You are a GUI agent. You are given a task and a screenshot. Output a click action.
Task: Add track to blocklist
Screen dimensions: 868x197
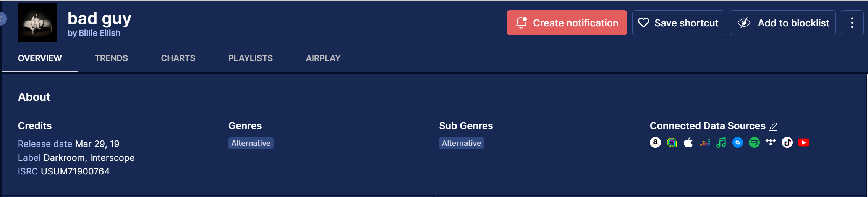[x=782, y=23]
